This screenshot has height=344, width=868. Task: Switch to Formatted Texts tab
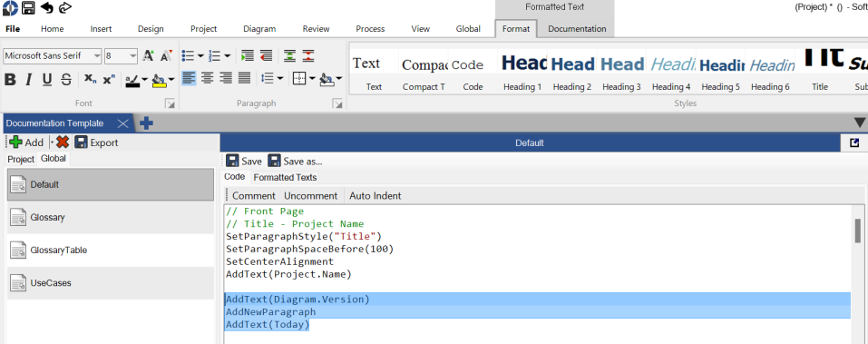pos(285,177)
